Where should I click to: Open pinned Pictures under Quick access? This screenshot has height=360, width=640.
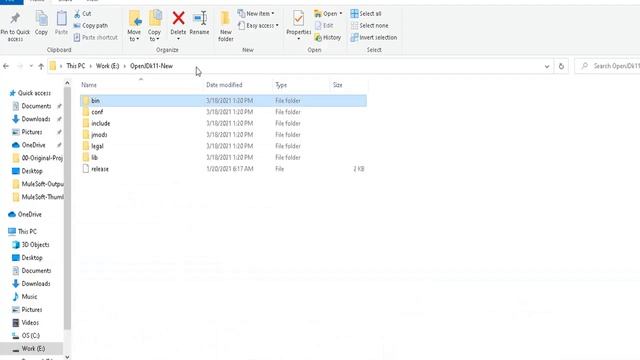(32, 132)
